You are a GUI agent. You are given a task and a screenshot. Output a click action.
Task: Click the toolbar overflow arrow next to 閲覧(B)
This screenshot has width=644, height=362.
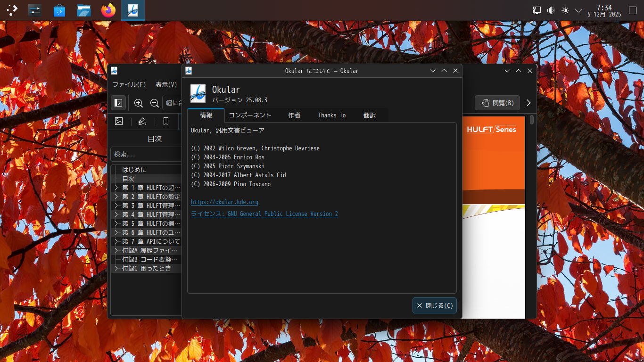528,103
